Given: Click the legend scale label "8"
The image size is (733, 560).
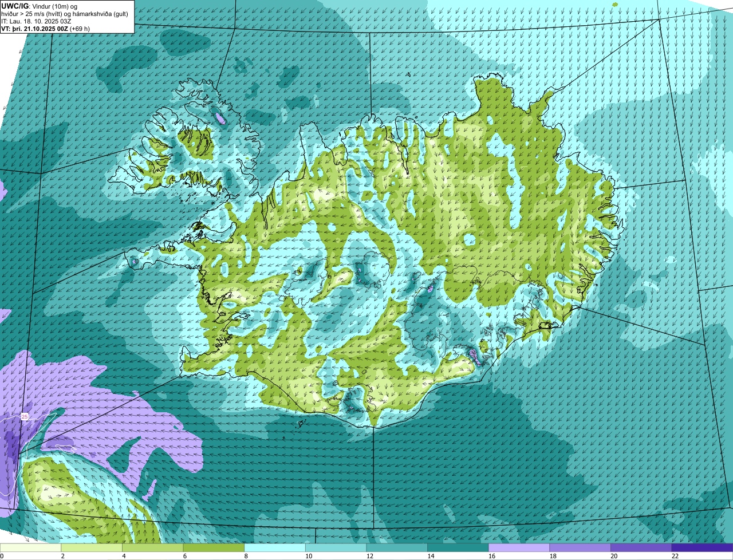Looking at the screenshot, I should click(x=246, y=556).
